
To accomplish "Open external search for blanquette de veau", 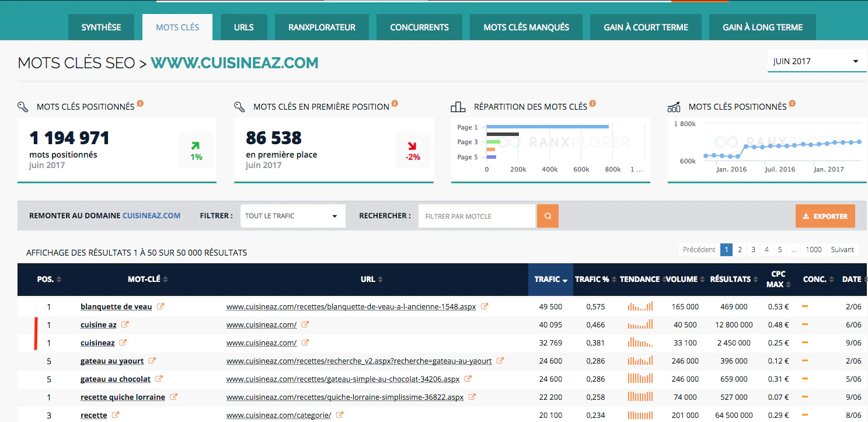I will (x=161, y=306).
